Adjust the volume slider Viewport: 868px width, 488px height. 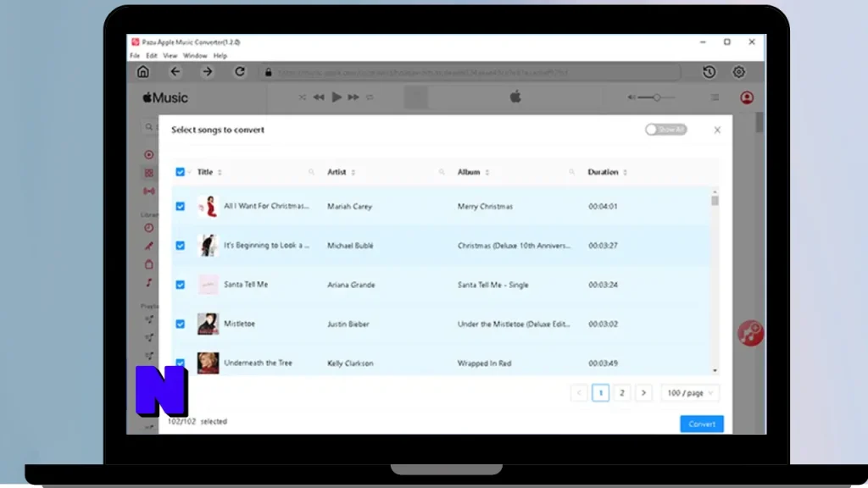(657, 97)
